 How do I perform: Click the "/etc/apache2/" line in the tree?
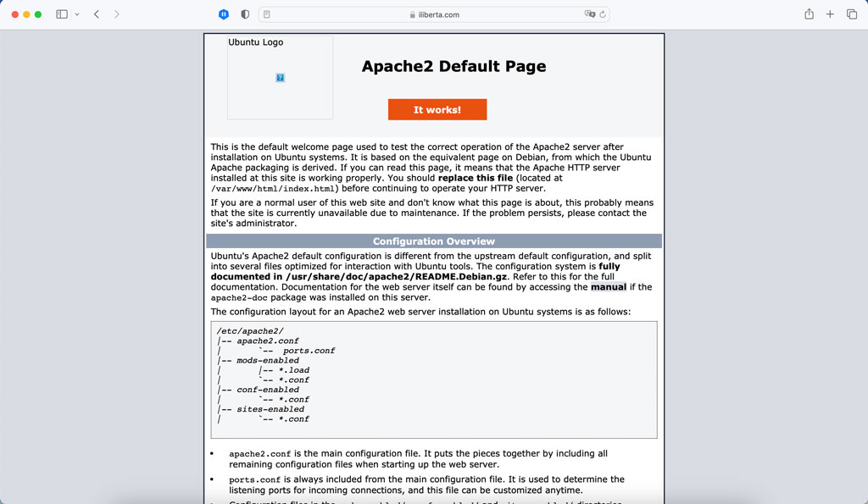[250, 331]
